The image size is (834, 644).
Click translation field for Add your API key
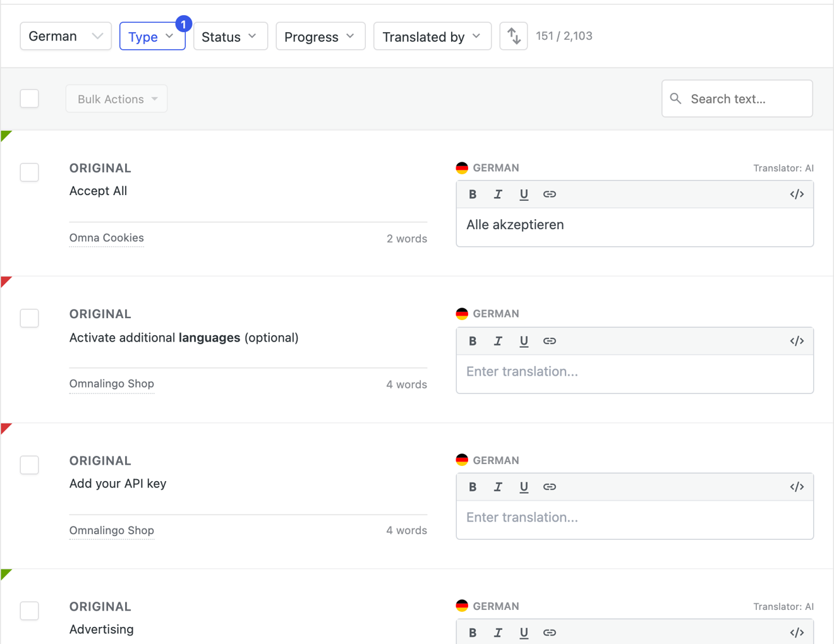click(635, 519)
